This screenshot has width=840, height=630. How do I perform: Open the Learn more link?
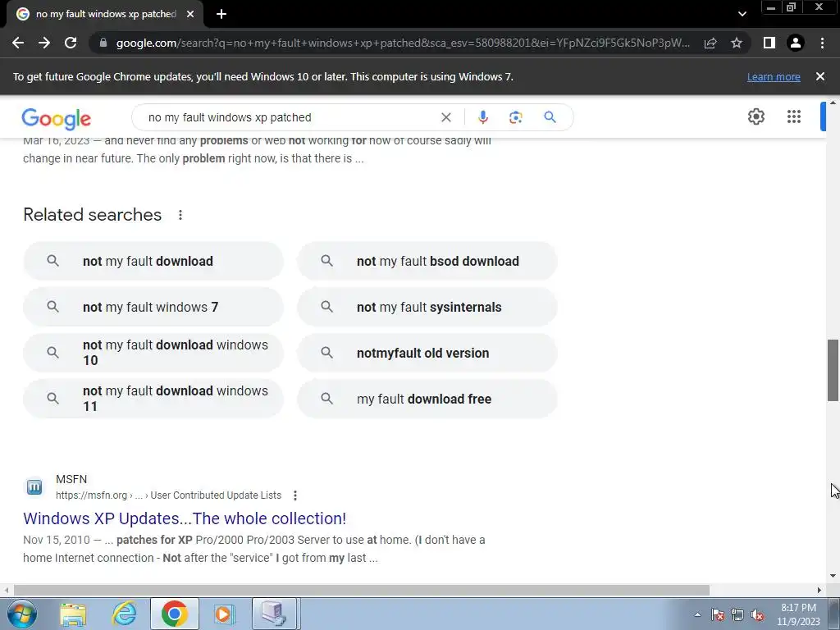click(774, 76)
